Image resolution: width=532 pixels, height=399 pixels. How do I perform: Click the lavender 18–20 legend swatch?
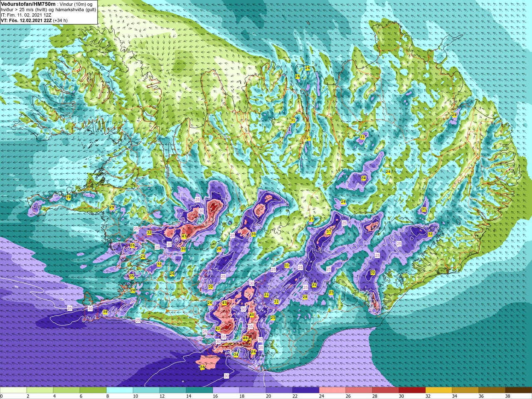253,390
